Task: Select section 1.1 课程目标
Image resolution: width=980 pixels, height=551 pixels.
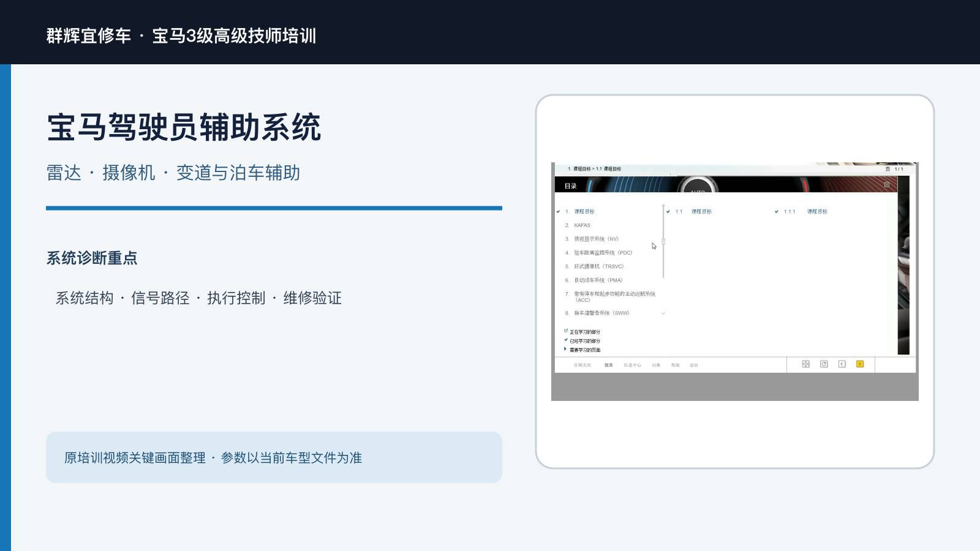Action: (693, 212)
